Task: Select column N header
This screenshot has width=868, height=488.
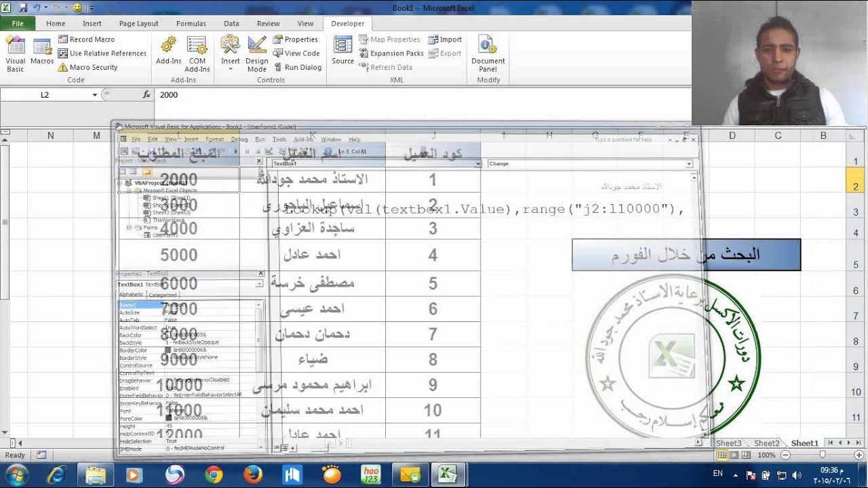Action: 50,136
